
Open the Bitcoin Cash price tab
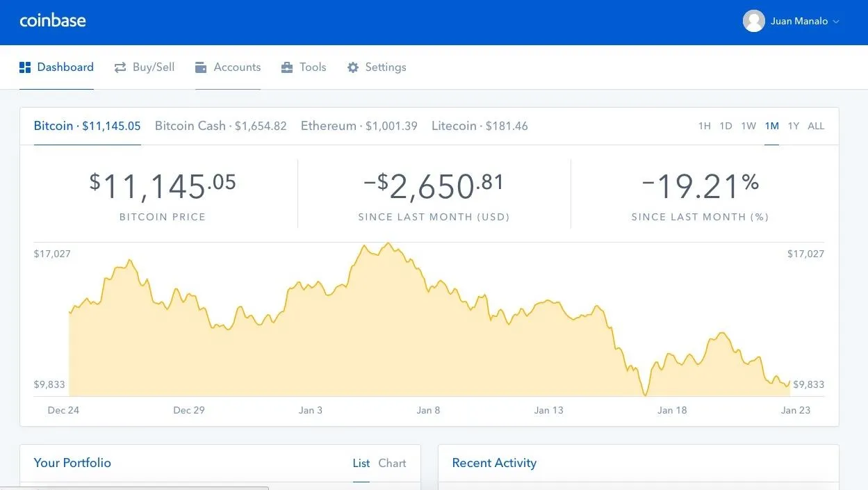pos(221,126)
